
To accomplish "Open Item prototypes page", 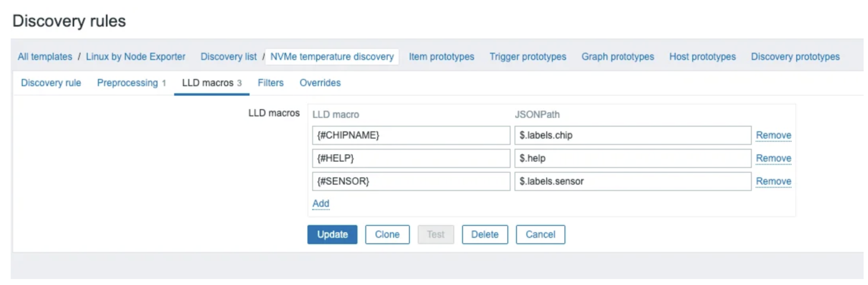I will (x=441, y=57).
